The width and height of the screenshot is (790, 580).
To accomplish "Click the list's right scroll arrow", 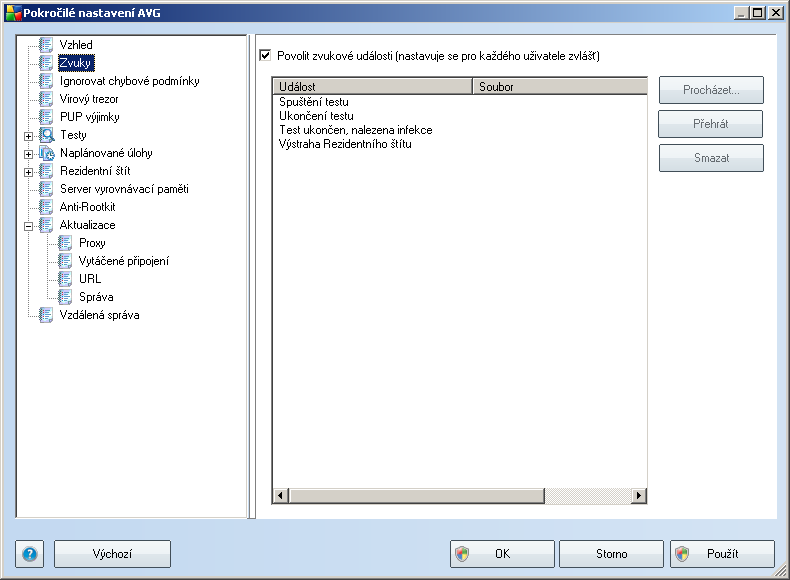I will point(639,496).
